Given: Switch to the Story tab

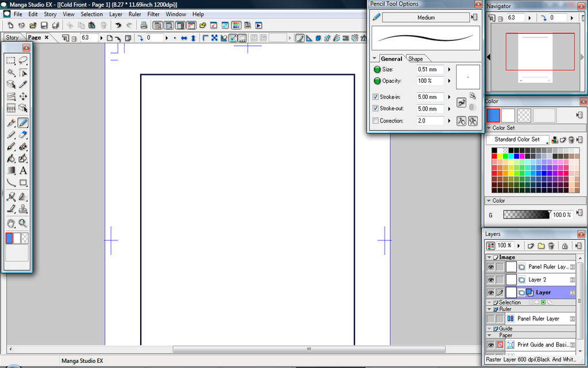Looking at the screenshot, I should coord(12,38).
